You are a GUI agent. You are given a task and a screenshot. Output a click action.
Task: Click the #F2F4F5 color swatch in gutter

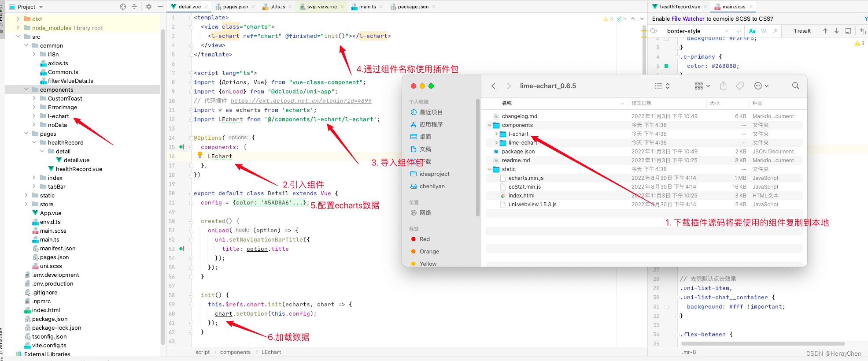[x=666, y=39]
